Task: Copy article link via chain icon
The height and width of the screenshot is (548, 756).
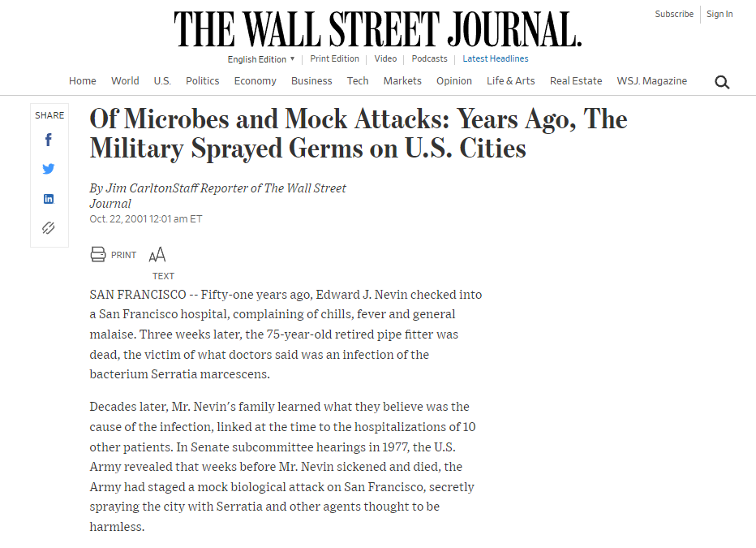Action: (49, 228)
